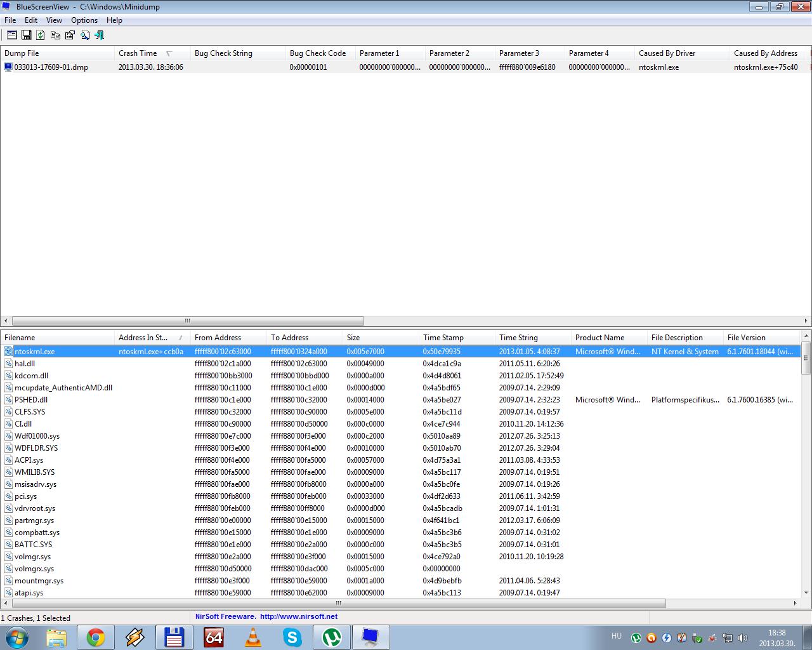Click the lower pane vertical scrollbar thumb
The image size is (812, 650).
pos(806,357)
